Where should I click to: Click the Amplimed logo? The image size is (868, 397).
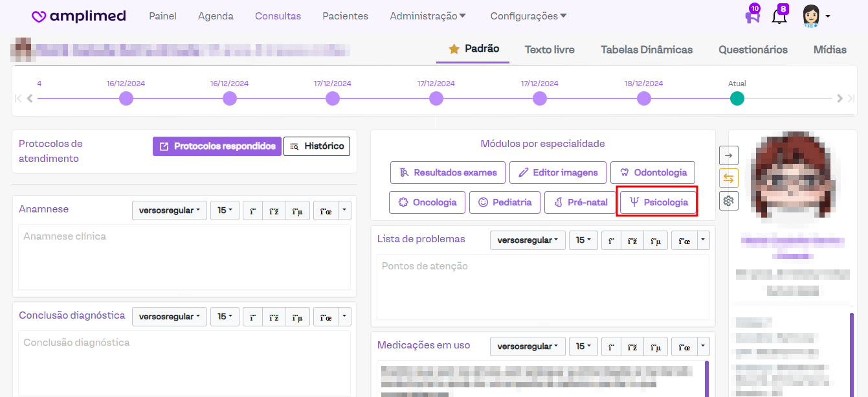click(x=79, y=16)
